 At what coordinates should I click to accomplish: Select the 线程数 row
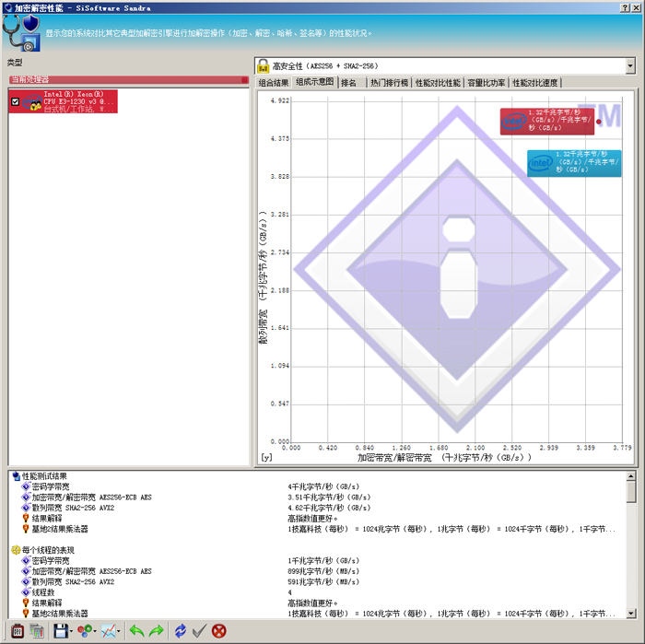43,592
